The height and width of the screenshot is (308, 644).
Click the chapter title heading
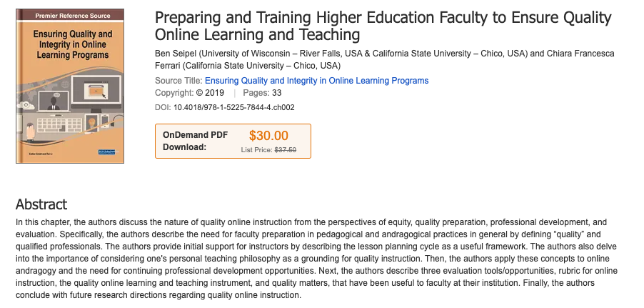[383, 26]
